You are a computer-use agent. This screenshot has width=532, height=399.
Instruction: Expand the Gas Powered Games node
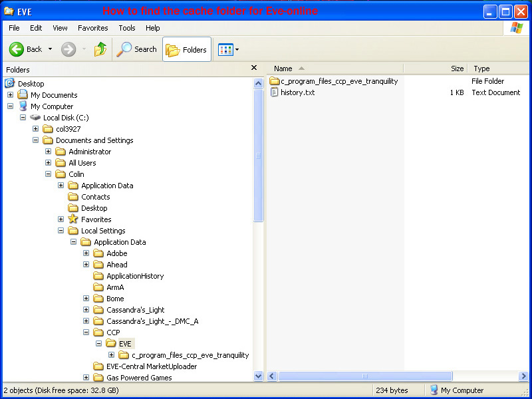coord(86,378)
